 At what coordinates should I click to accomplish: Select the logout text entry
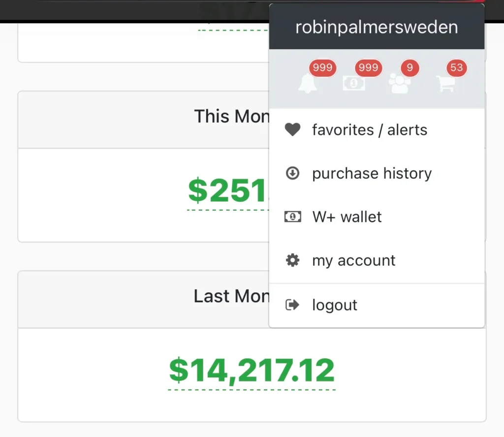coord(335,305)
